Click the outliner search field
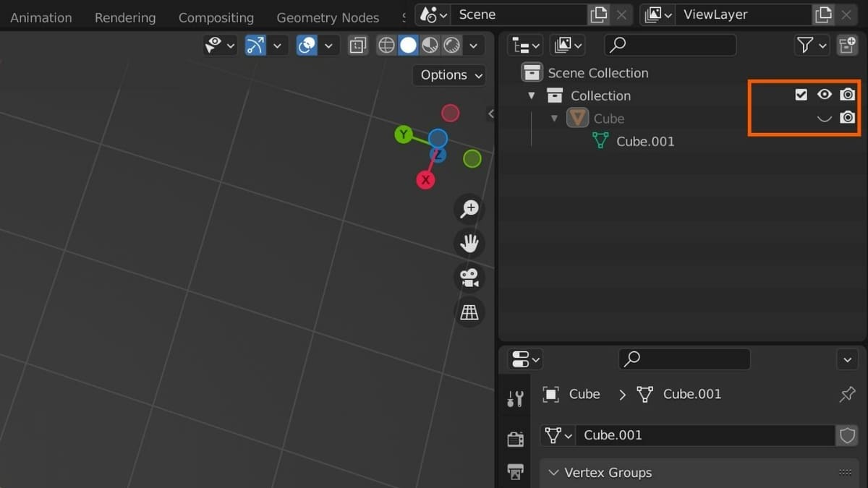The height and width of the screenshot is (488, 868). [671, 46]
